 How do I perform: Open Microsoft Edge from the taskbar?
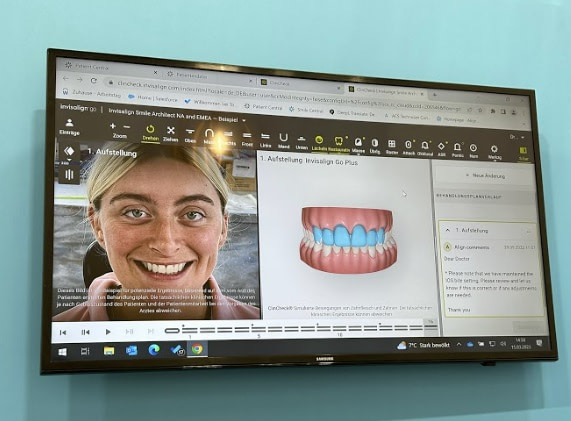(154, 350)
